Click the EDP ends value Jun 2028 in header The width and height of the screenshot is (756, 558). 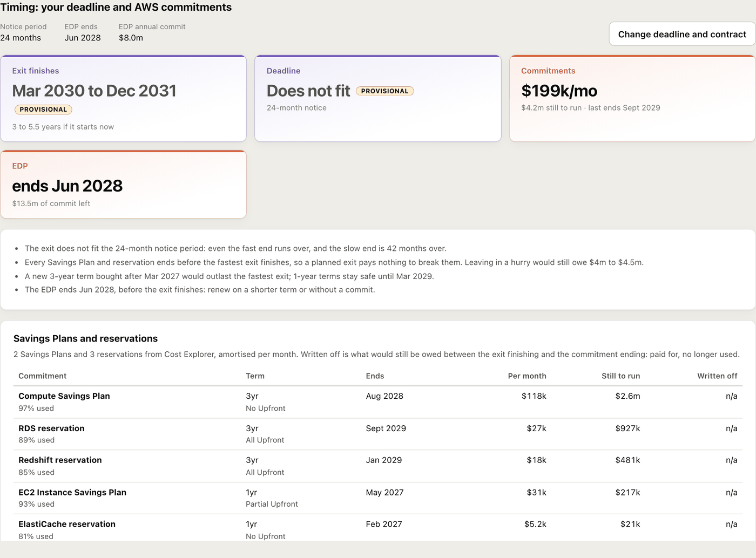point(83,38)
